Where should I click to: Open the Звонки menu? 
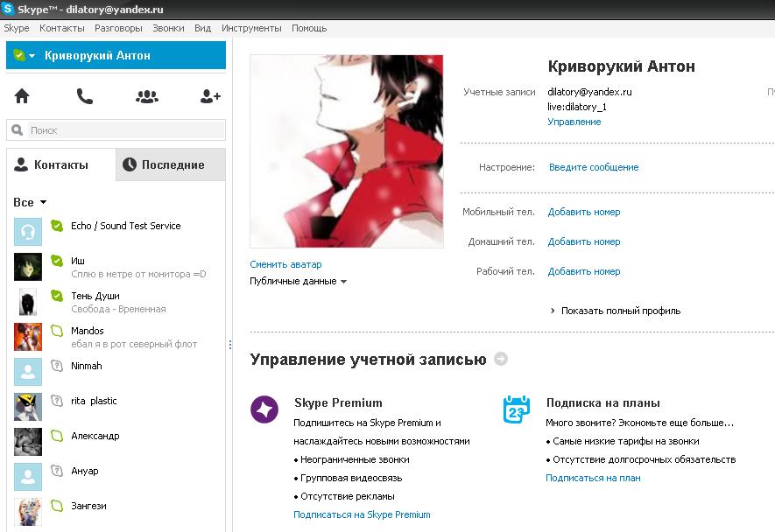click(168, 28)
